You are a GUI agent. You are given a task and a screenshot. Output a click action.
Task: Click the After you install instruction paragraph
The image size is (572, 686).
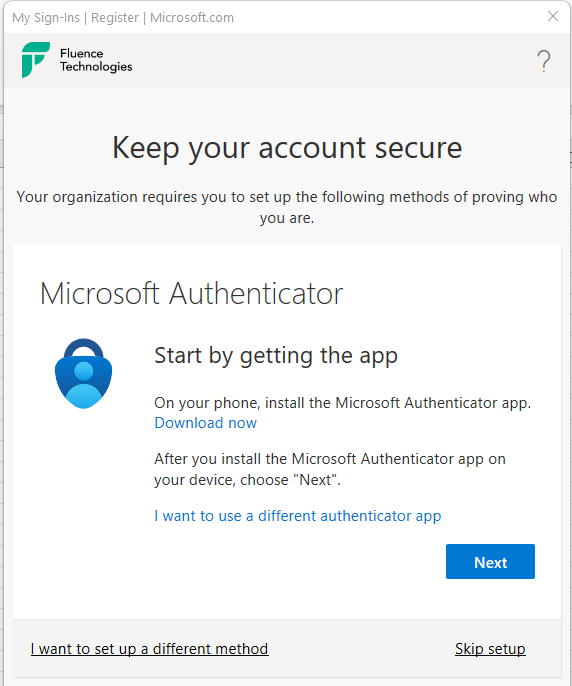click(330, 469)
